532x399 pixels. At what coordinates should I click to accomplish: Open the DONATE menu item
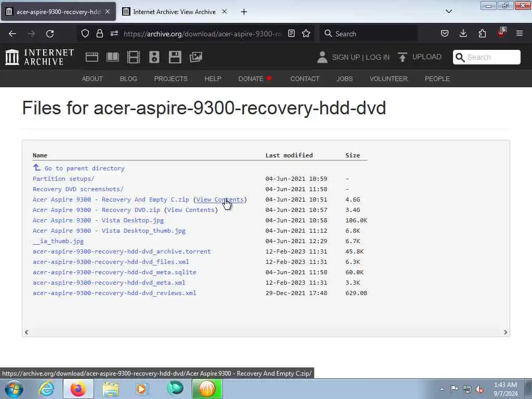click(x=255, y=79)
